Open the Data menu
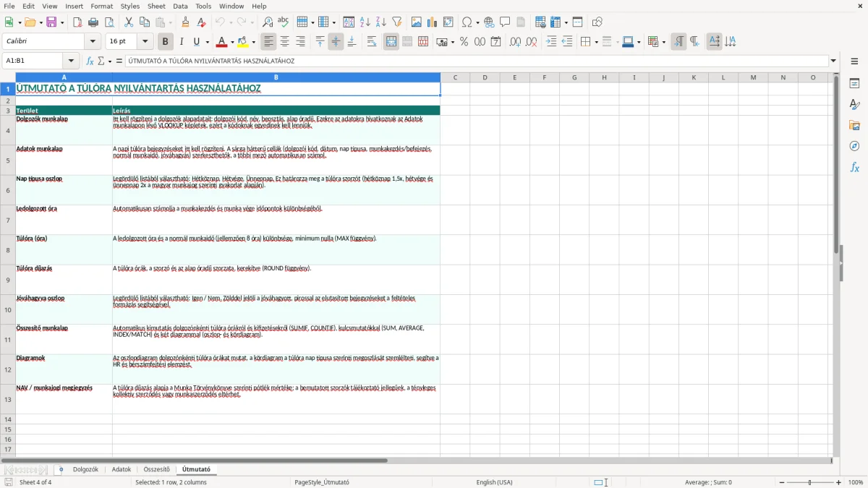Image resolution: width=868 pixels, height=488 pixels. 180,6
